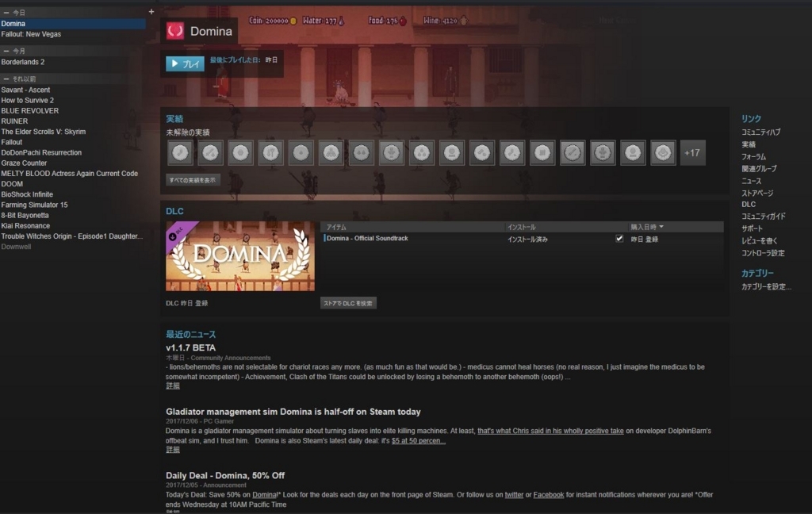Open the レビューを書く link
This screenshot has width=812, height=514.
click(759, 241)
